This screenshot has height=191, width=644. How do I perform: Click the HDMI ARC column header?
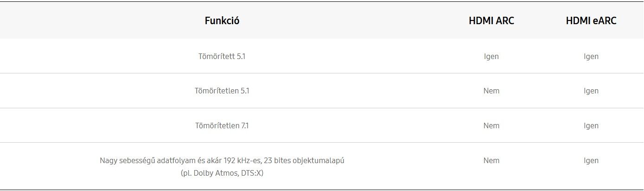[x=491, y=21]
